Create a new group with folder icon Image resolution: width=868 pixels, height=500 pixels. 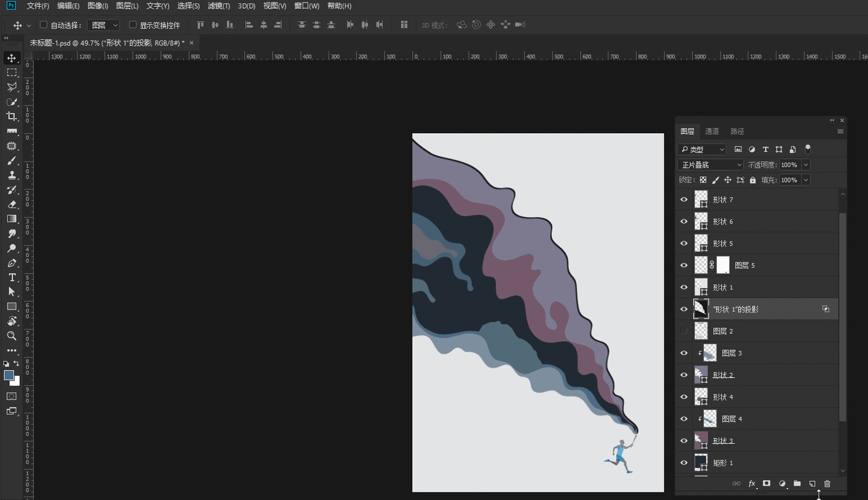[x=797, y=484]
